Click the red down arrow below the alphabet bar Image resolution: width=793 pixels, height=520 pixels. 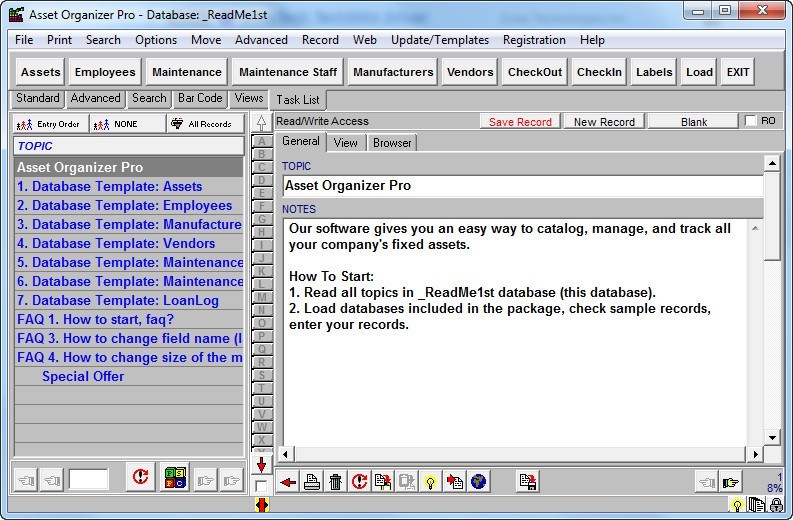(261, 464)
